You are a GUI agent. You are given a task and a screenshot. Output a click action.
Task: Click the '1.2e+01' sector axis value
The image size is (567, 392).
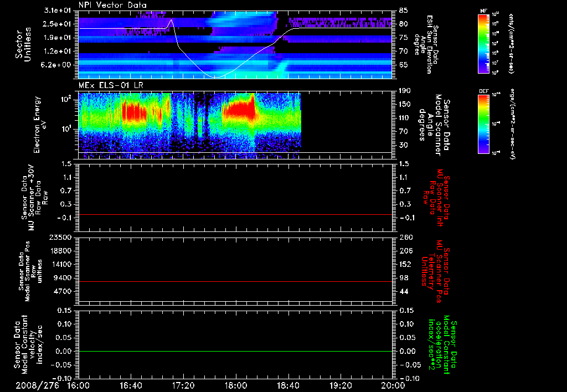point(58,51)
